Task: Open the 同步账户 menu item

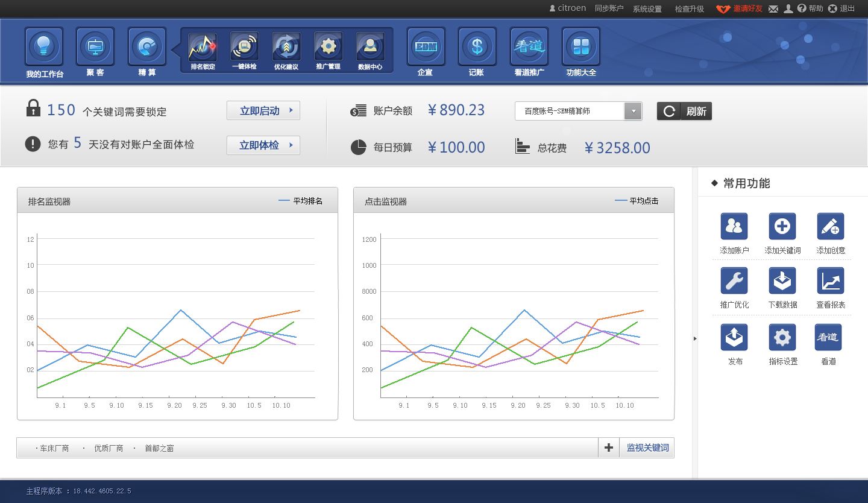Action: coord(609,8)
